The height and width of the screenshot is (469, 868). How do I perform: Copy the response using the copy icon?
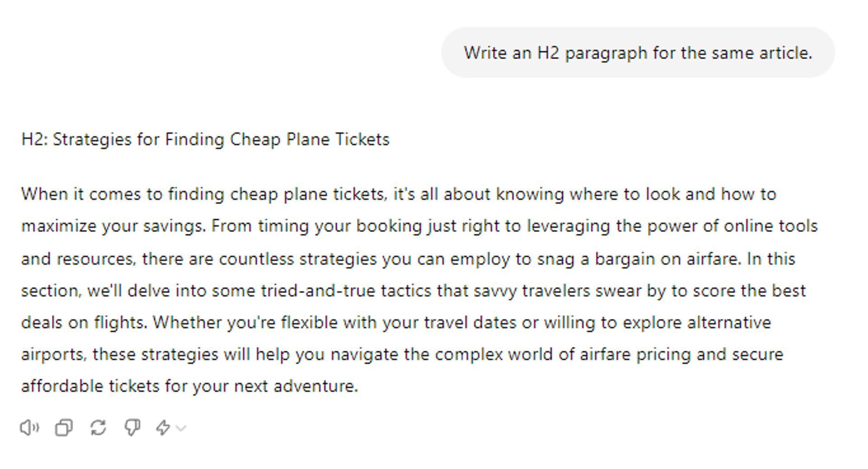tap(64, 427)
